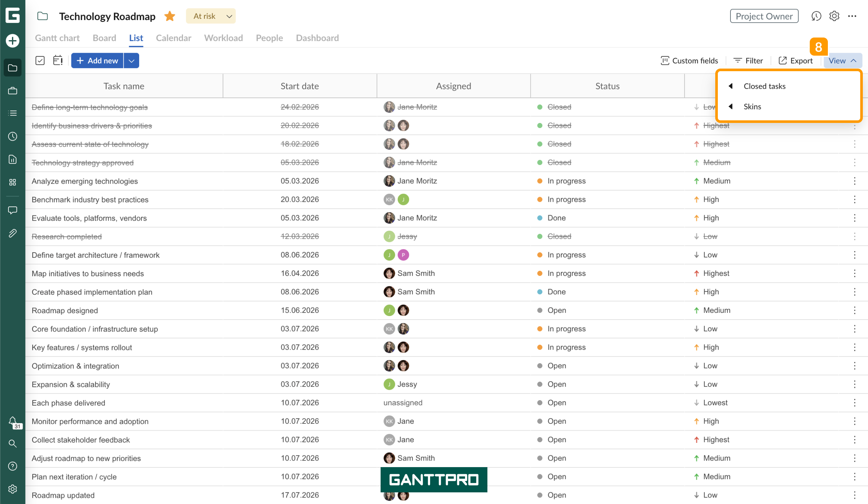Click the calendar schedule icon in toolbar

[x=58, y=60]
